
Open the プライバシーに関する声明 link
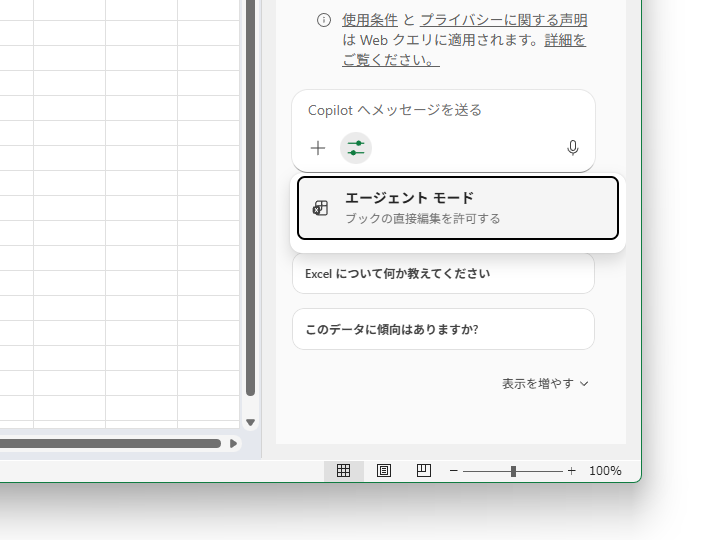coord(504,20)
